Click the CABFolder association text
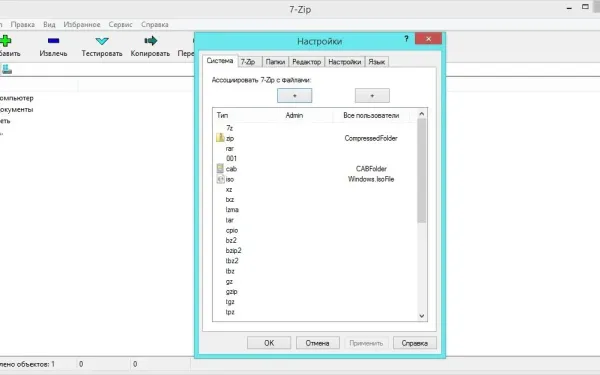The width and height of the screenshot is (600, 375). coord(371,168)
